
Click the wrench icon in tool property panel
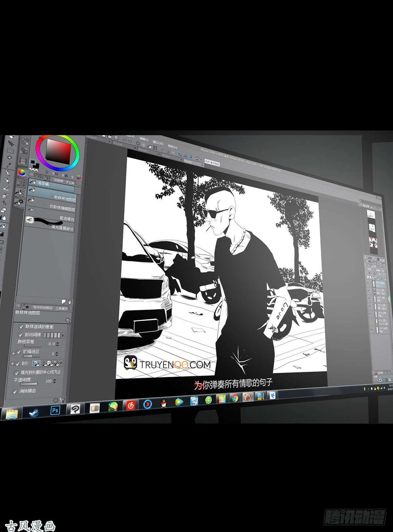click(63, 400)
